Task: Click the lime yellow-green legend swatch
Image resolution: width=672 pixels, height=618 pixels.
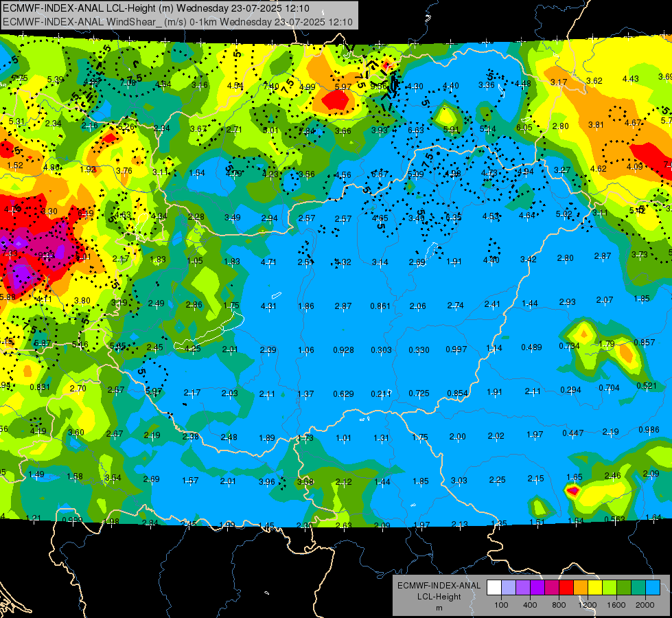Action: pyautogui.click(x=610, y=588)
